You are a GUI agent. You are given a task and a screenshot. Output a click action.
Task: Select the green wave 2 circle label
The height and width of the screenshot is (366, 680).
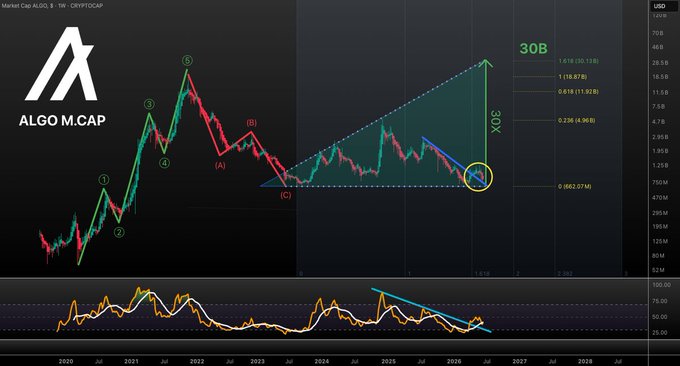point(119,232)
